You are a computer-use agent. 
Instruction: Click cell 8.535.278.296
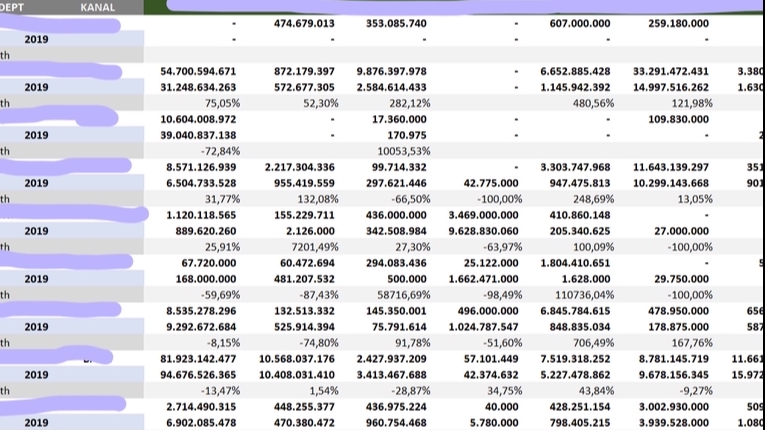[x=201, y=311]
